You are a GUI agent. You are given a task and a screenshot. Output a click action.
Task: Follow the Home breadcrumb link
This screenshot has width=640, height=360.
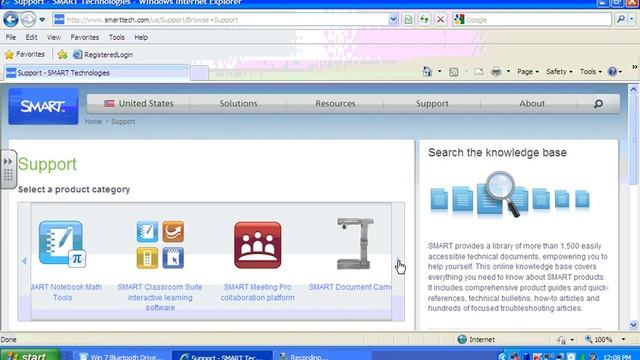93,122
